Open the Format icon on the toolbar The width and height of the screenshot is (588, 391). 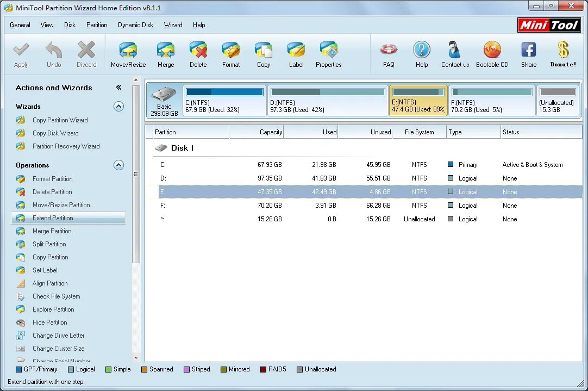tap(230, 53)
